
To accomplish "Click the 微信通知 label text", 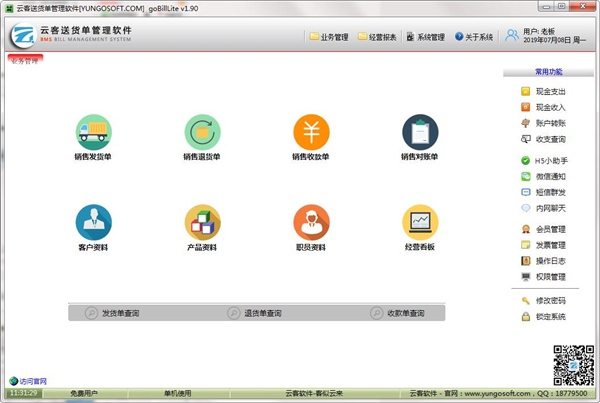I will (550, 176).
